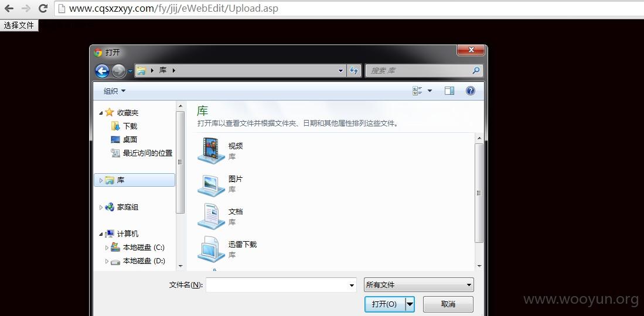
Task: Collapse the 计算机 tree node
Action: point(101,234)
